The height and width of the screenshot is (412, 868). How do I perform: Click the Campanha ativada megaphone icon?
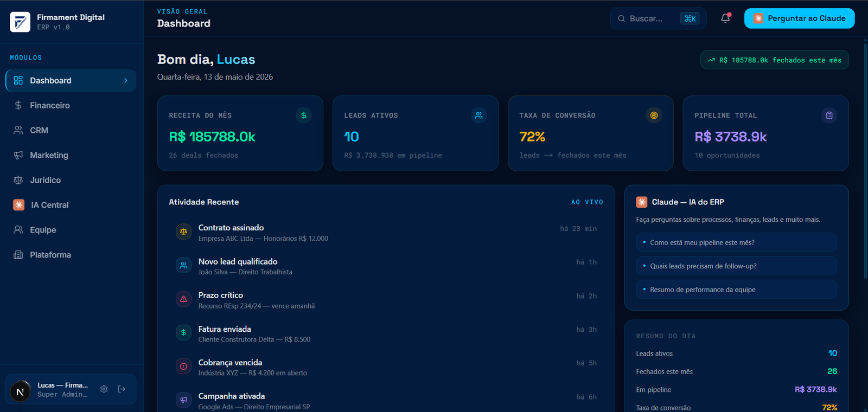click(183, 400)
